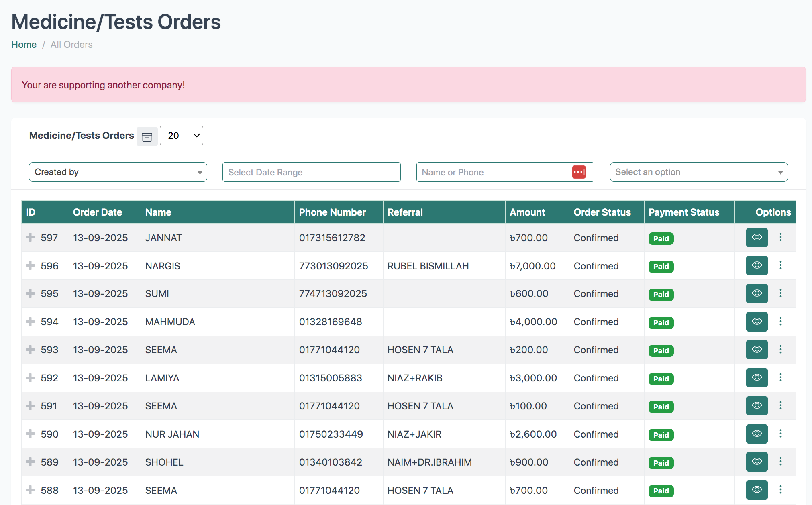Click the Paid badge for order 588

pos(661,491)
